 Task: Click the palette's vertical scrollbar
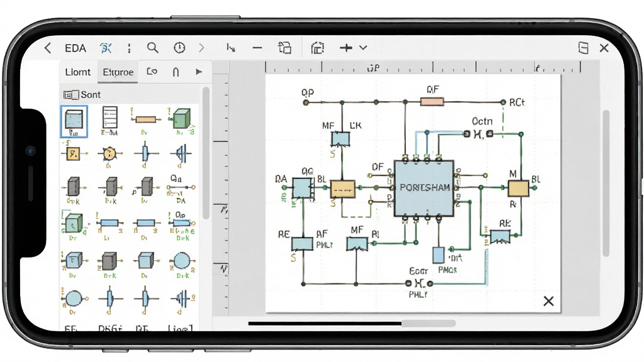click(x=206, y=152)
